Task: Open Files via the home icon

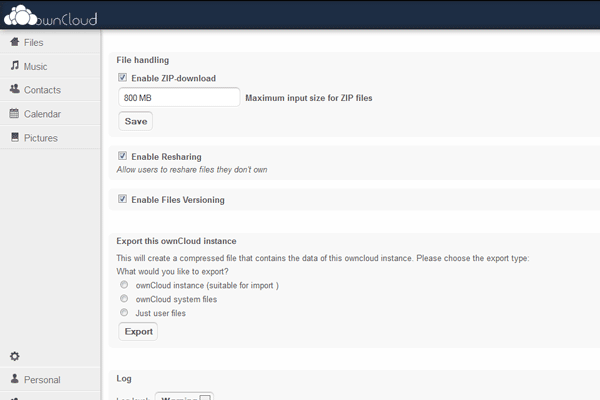Action: (x=15, y=42)
